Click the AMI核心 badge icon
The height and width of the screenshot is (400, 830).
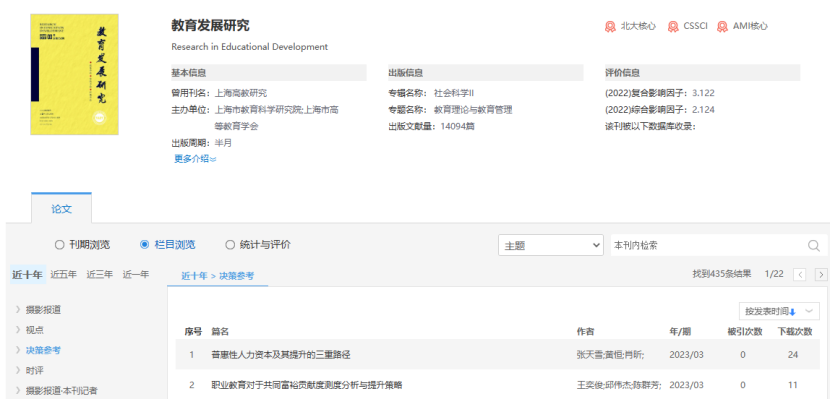[722, 27]
